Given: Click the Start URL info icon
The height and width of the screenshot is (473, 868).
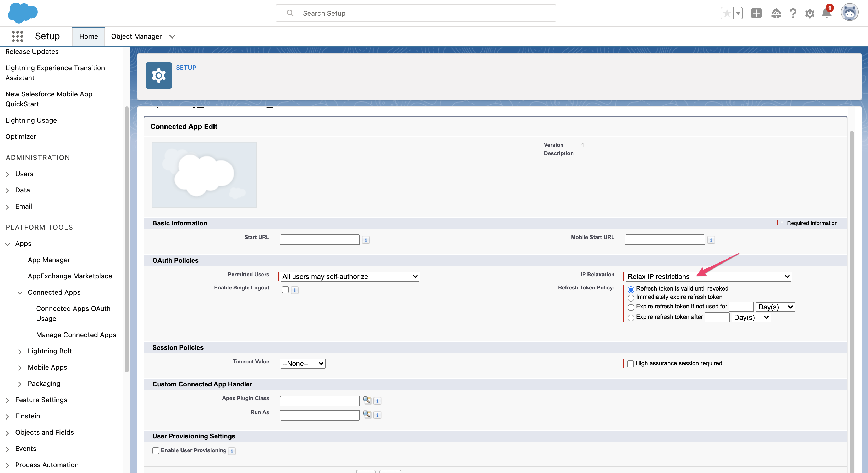Looking at the screenshot, I should tap(366, 240).
